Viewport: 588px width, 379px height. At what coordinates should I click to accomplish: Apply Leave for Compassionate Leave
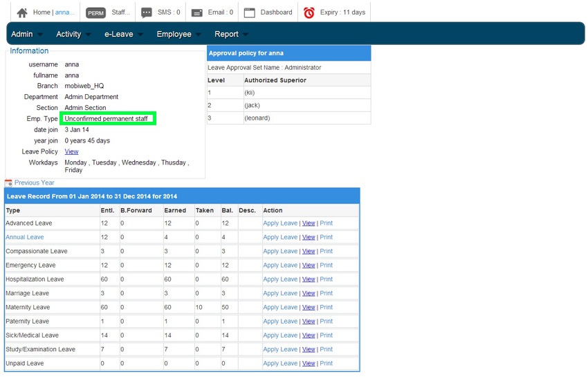point(280,252)
